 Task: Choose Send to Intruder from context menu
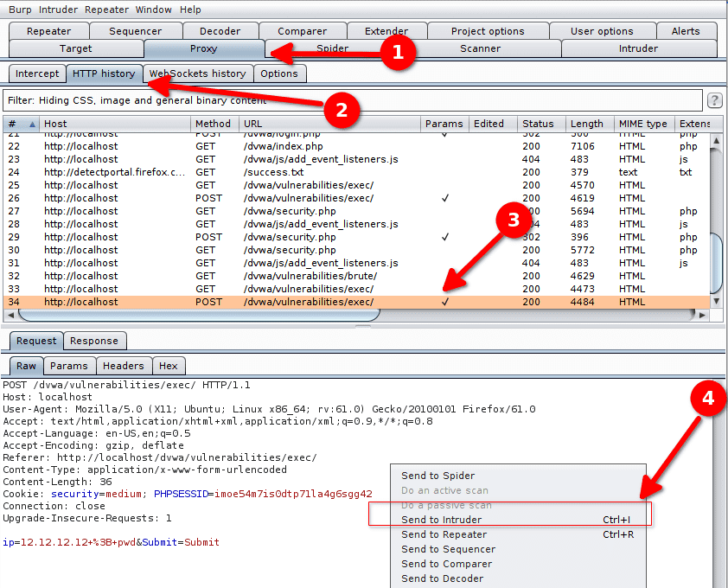(441, 520)
